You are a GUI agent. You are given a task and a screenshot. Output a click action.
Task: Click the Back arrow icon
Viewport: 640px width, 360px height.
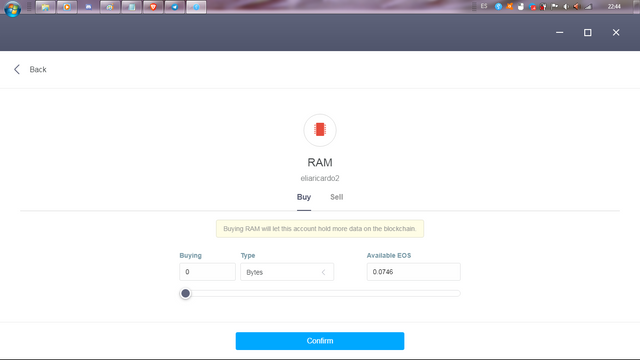click(x=17, y=69)
